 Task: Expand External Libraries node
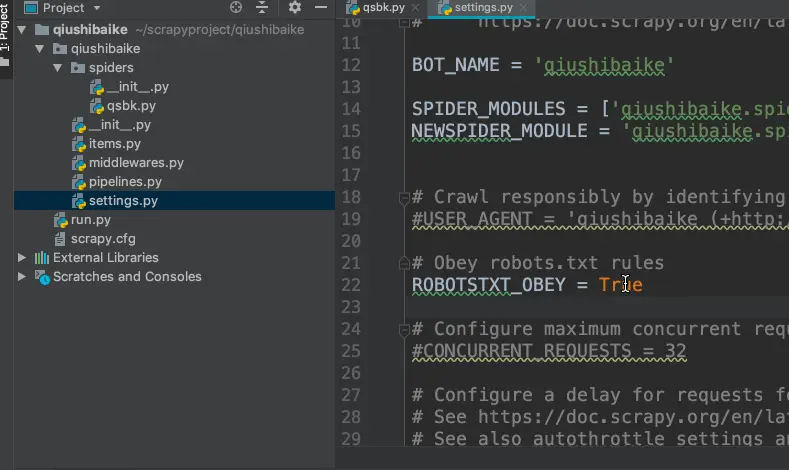[22, 258]
